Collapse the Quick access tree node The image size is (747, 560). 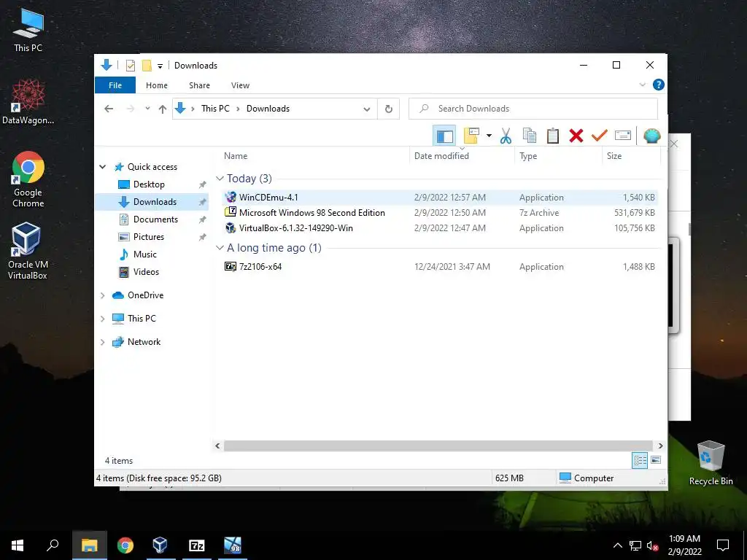[x=102, y=167]
